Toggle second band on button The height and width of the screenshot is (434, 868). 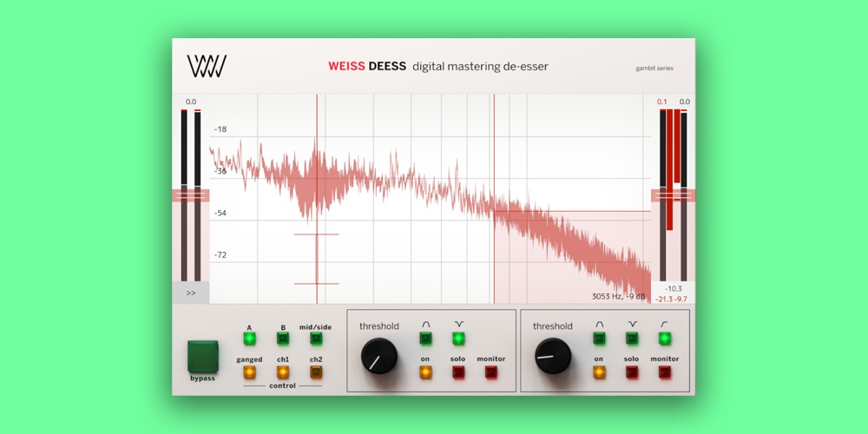click(599, 372)
